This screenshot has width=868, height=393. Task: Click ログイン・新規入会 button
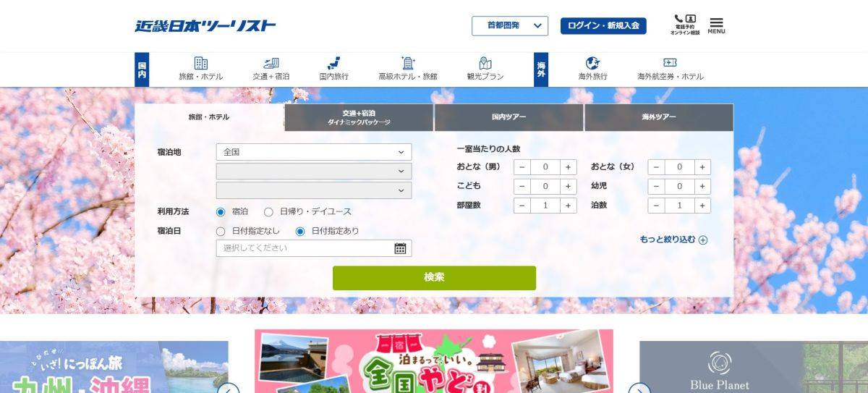[x=603, y=26]
